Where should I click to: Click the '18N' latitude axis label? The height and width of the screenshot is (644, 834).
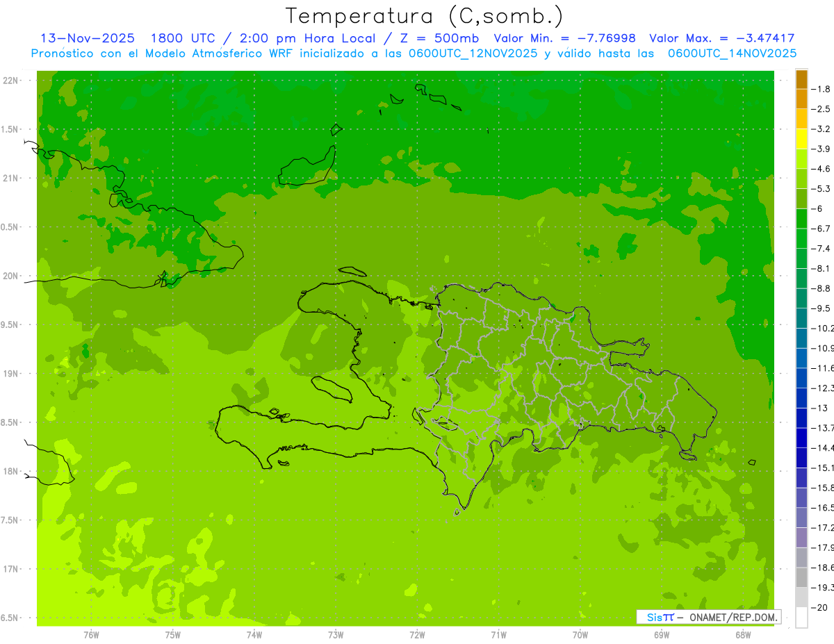point(10,471)
